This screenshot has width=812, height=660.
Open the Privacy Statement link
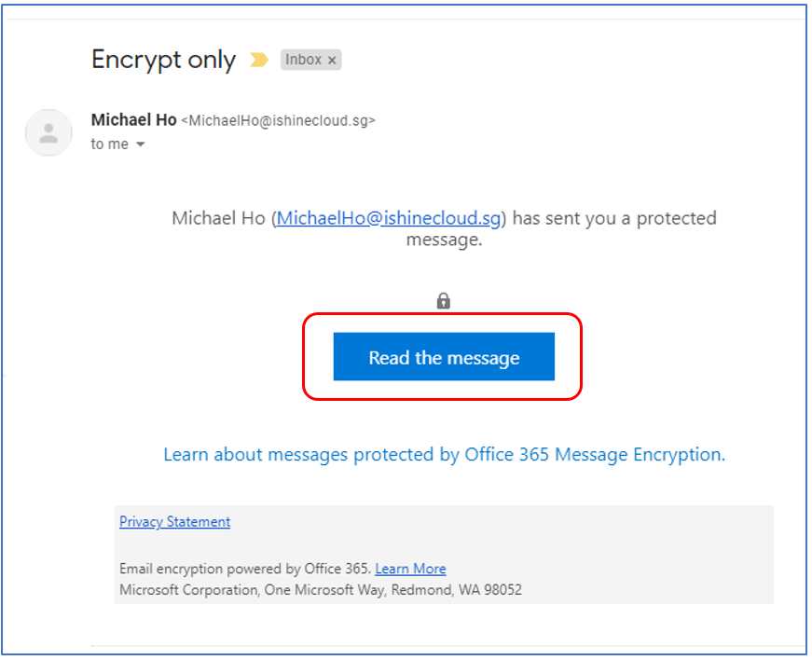(175, 522)
